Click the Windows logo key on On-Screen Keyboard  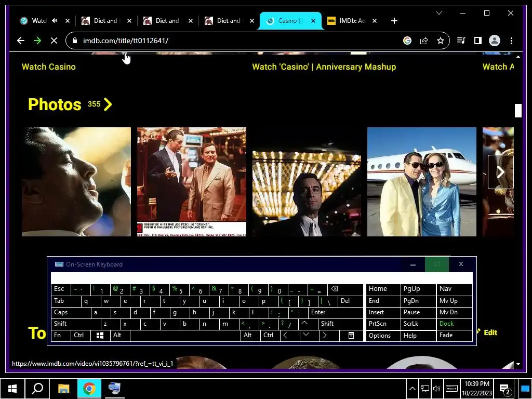[x=100, y=336]
